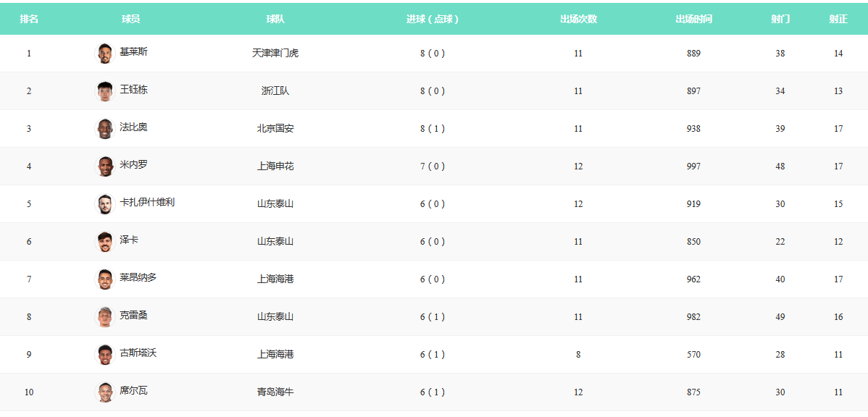The width and height of the screenshot is (868, 417).
Task: Click 基莱斯 player avatar photo
Action: [105, 53]
